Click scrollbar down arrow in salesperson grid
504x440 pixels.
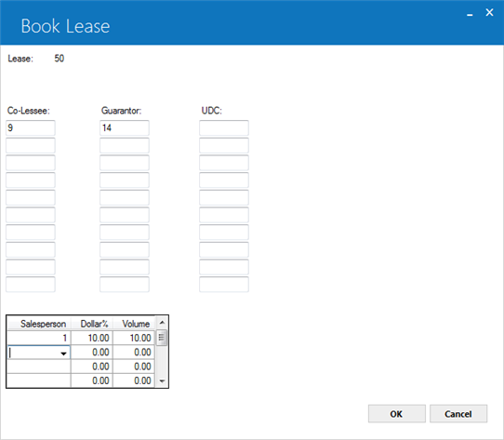(162, 381)
